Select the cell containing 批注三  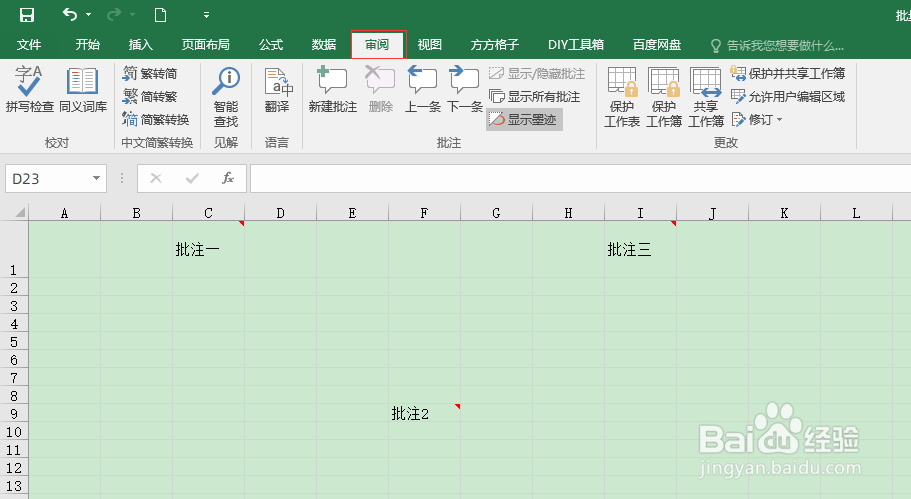click(x=640, y=249)
